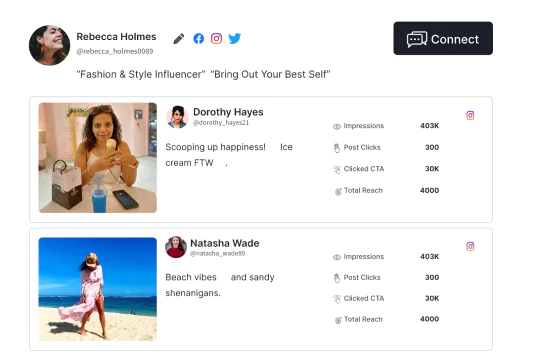Open the beach post image
The image size is (535, 360).
(98, 289)
